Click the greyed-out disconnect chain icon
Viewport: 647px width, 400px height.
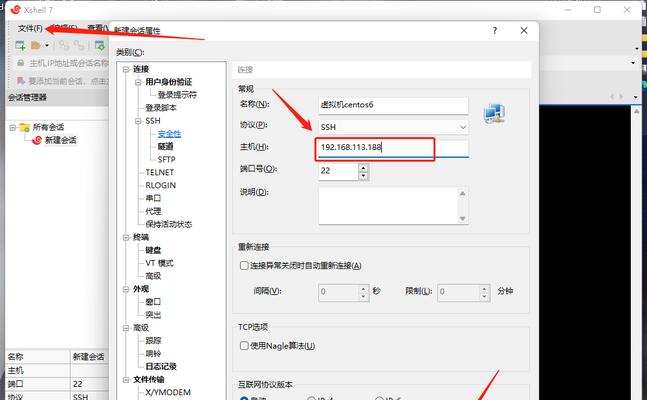[x=79, y=45]
